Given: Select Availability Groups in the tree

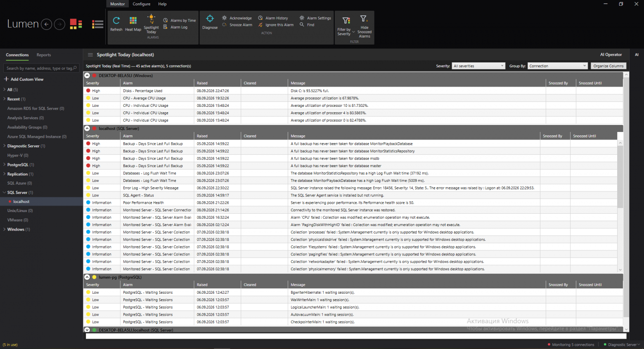Looking at the screenshot, I should coord(27,127).
